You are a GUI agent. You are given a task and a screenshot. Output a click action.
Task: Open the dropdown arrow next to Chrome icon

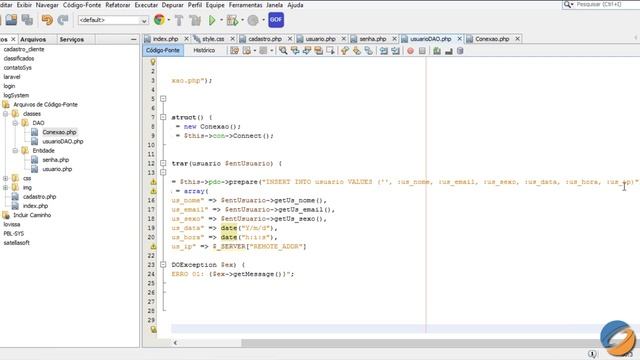point(169,20)
